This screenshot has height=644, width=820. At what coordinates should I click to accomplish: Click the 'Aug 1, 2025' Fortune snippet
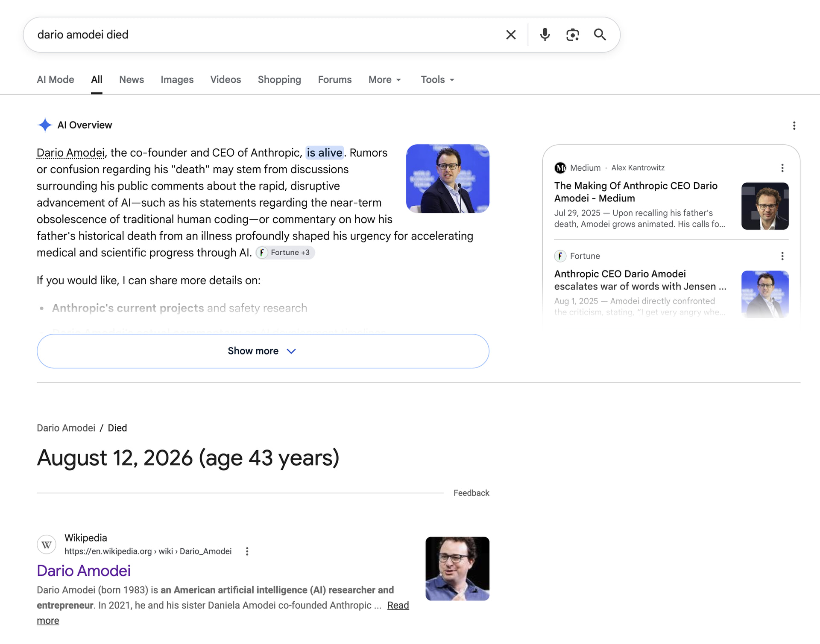coord(640,306)
